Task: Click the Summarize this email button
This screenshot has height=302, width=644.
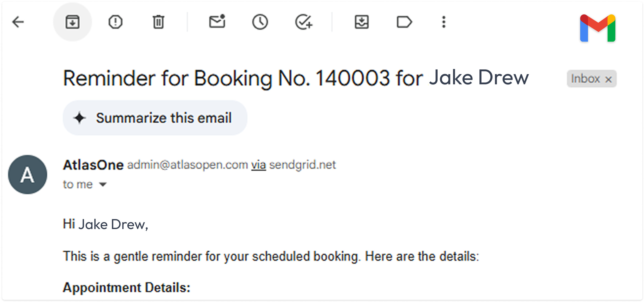Action: (x=155, y=118)
